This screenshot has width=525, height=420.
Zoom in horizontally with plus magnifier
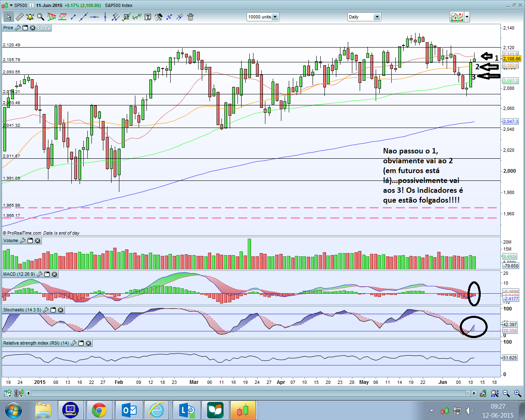[x=518, y=393]
